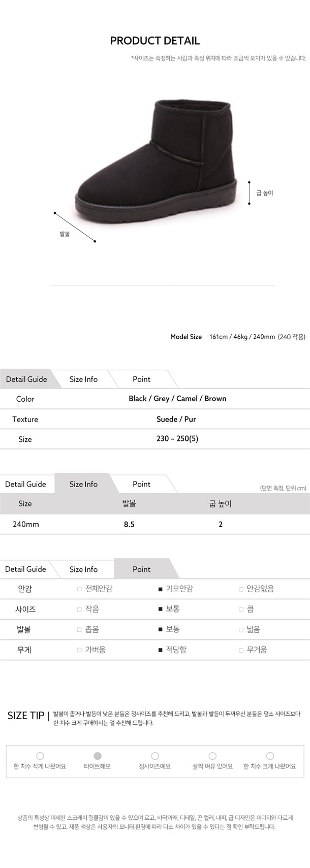Click Size Info tab above the 안감 row
Image resolution: width=310 pixels, height=868 pixels.
click(83, 569)
